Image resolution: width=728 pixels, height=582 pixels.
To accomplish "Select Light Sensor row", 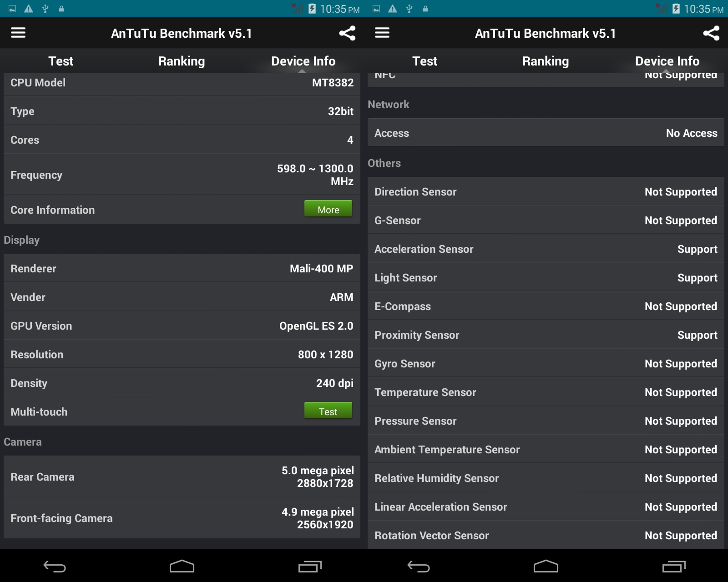I will tap(546, 277).
